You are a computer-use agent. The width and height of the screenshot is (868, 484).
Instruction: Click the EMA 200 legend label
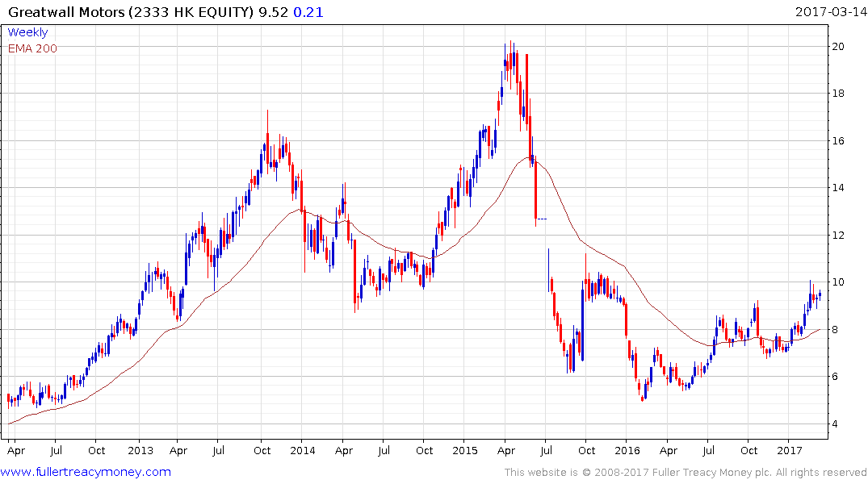point(32,48)
